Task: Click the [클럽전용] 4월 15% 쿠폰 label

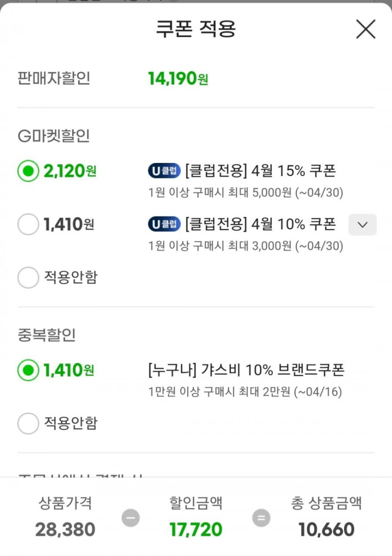Action: (x=261, y=171)
